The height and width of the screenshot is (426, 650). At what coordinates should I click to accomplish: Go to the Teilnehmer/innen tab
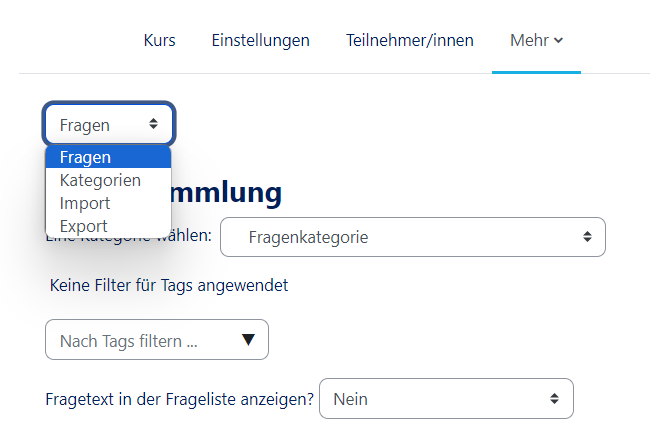tap(409, 41)
